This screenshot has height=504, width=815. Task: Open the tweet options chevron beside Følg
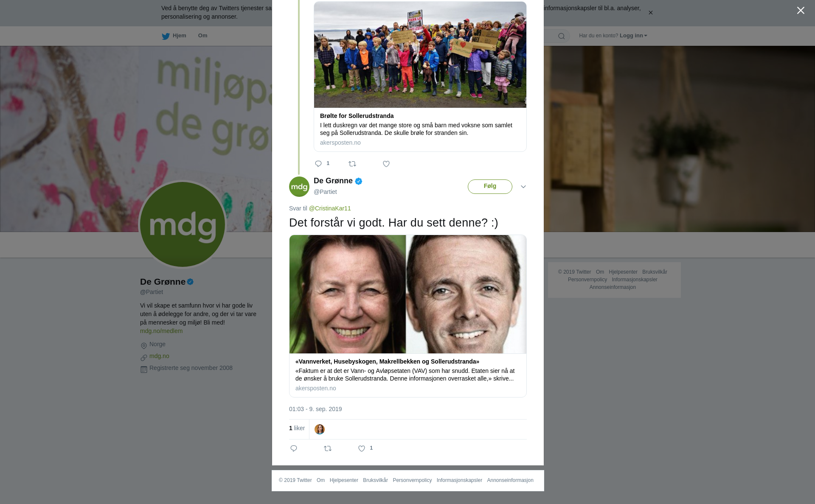pos(523,187)
